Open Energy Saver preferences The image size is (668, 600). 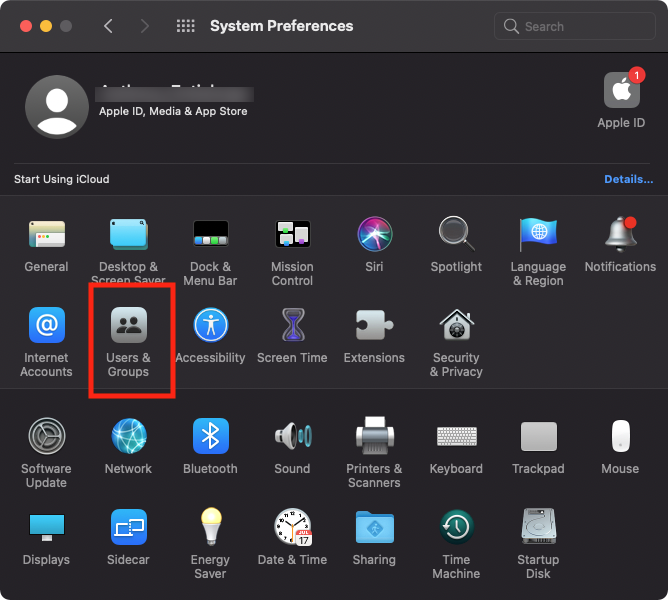click(x=211, y=527)
